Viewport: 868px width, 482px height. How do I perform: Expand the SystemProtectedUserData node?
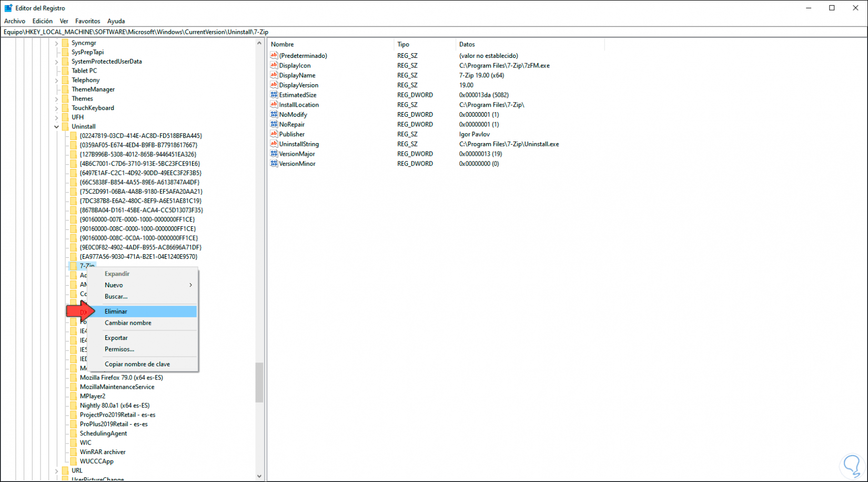(56, 62)
